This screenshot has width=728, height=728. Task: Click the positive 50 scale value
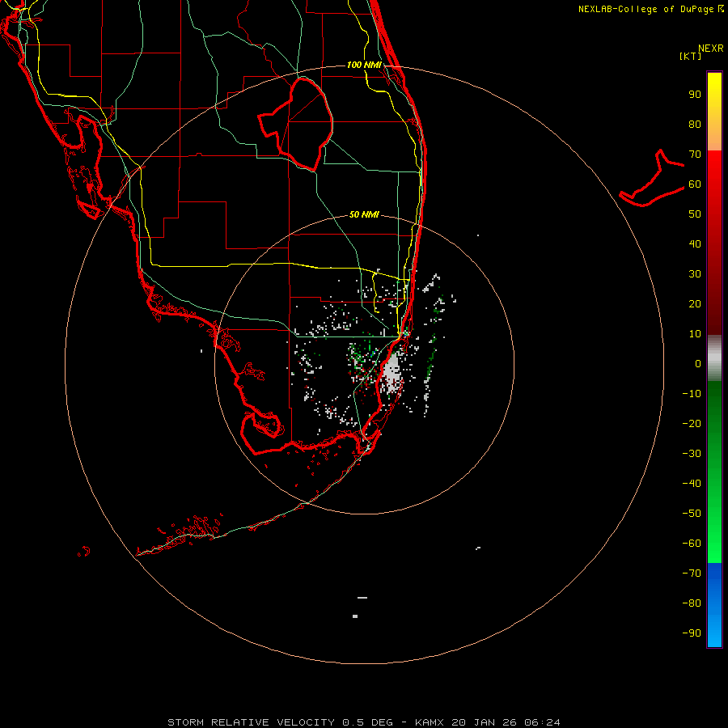coord(695,214)
